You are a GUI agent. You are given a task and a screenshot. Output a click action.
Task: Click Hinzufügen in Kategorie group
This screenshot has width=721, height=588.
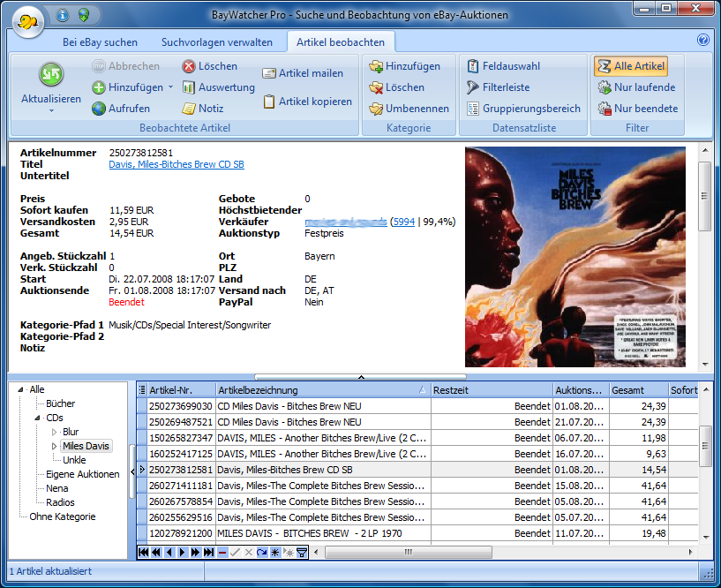[x=405, y=66]
